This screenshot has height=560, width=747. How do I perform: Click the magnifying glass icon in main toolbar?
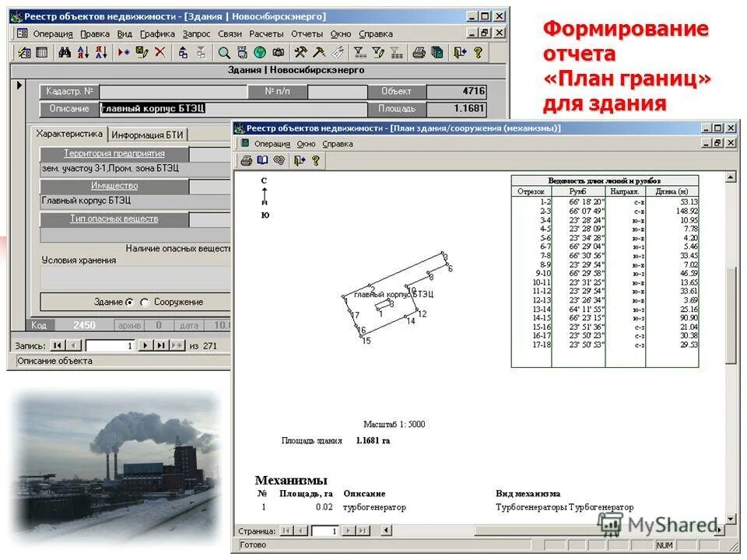pyautogui.click(x=223, y=52)
